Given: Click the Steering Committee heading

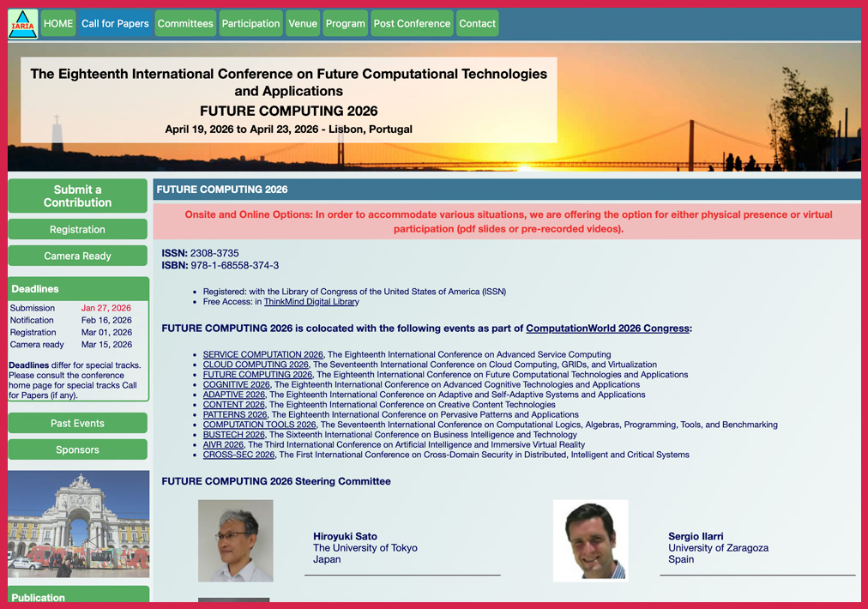Looking at the screenshot, I should pyautogui.click(x=276, y=481).
